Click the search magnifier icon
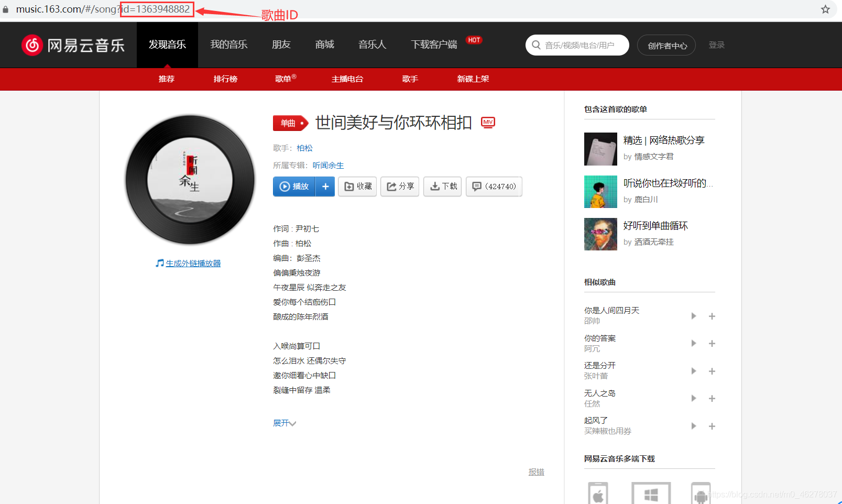 (536, 45)
